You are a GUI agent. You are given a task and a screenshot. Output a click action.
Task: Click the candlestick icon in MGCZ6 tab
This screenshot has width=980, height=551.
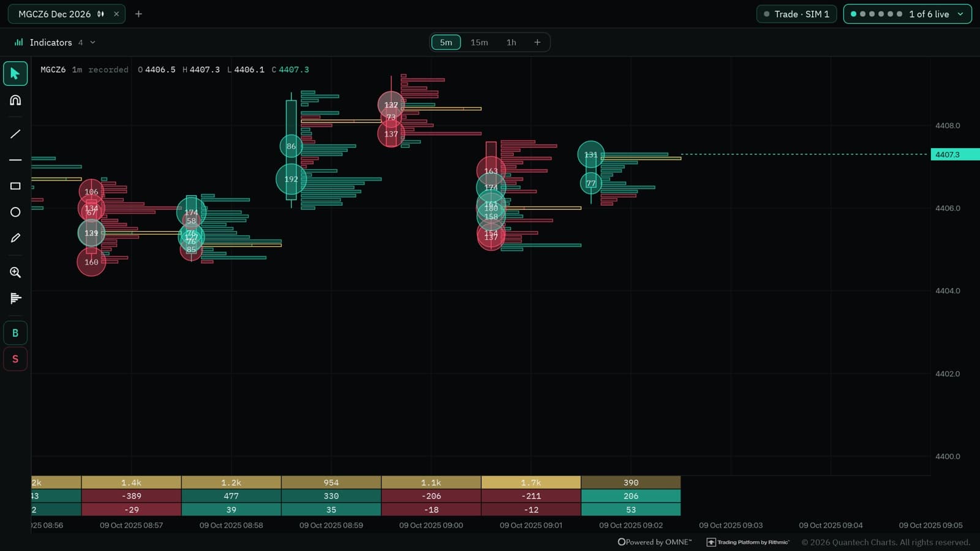tap(100, 14)
